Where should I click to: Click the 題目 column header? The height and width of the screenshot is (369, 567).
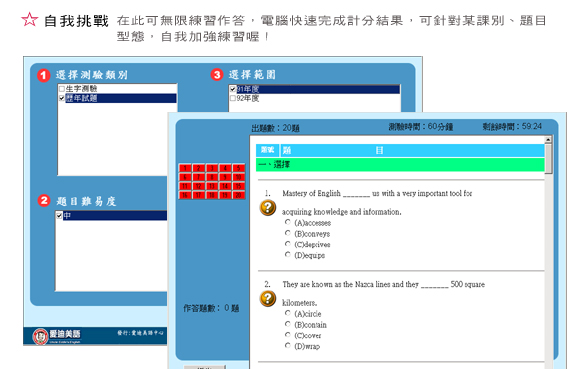412,150
